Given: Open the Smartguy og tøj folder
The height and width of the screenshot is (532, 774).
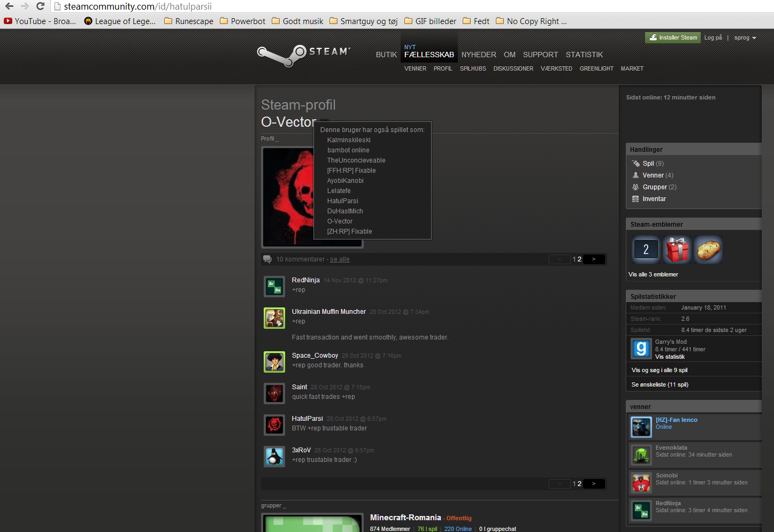Looking at the screenshot, I should (364, 21).
